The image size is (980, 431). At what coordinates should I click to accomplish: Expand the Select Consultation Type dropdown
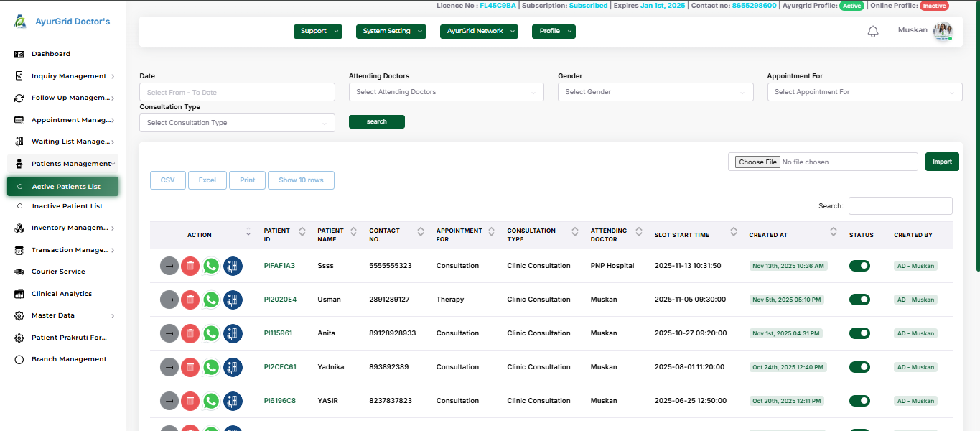point(237,123)
